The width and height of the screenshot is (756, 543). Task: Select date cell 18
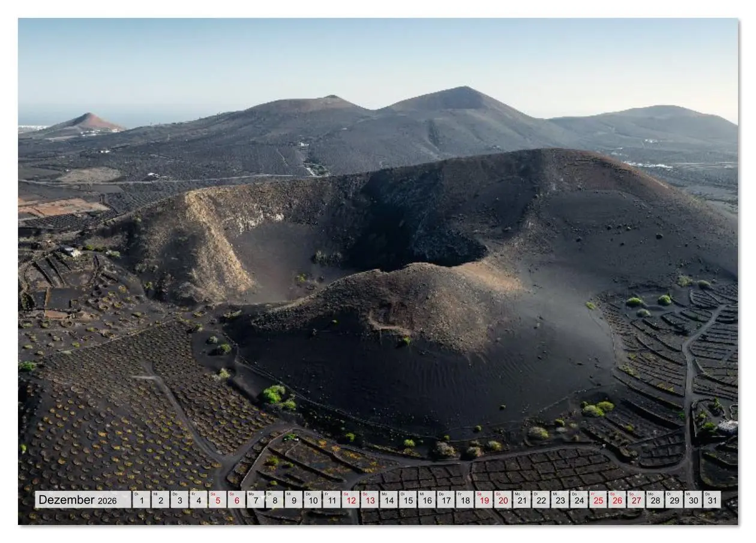pos(465,500)
